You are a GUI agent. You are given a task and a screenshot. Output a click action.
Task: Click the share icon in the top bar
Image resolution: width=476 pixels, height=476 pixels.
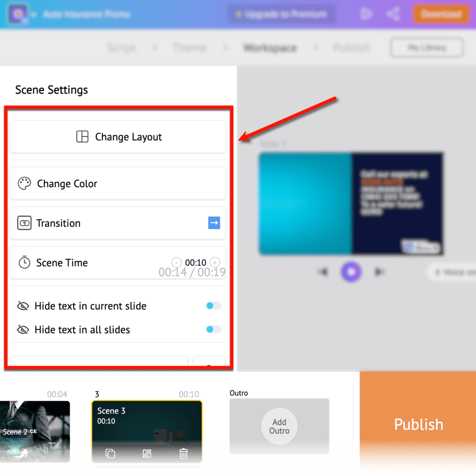click(x=393, y=14)
